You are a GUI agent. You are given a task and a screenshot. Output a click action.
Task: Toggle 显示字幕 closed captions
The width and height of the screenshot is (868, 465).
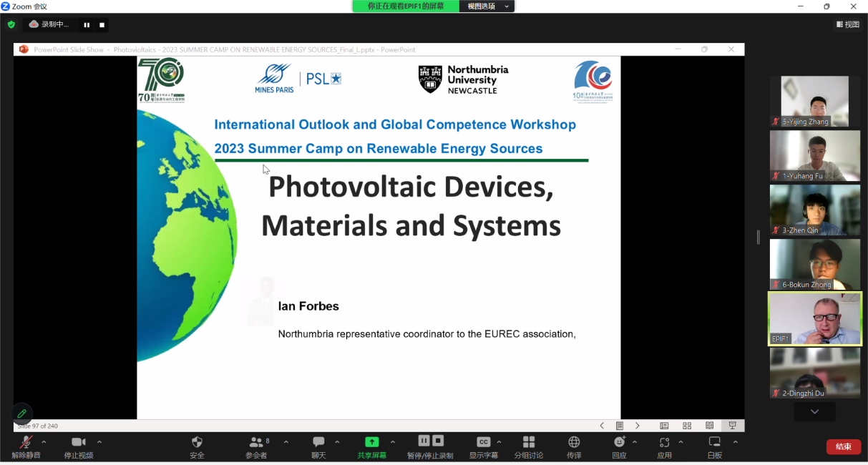(483, 443)
